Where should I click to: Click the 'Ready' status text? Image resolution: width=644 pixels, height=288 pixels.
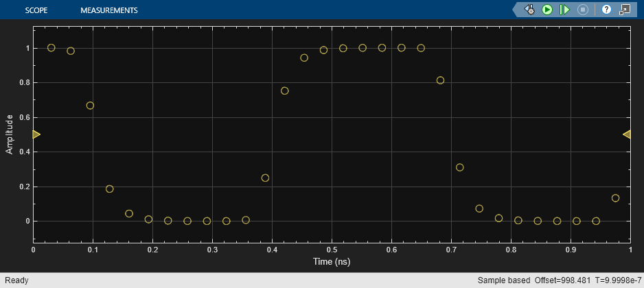16,280
